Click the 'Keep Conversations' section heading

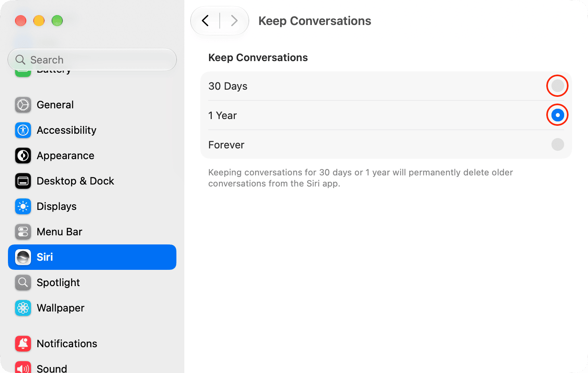click(x=258, y=58)
